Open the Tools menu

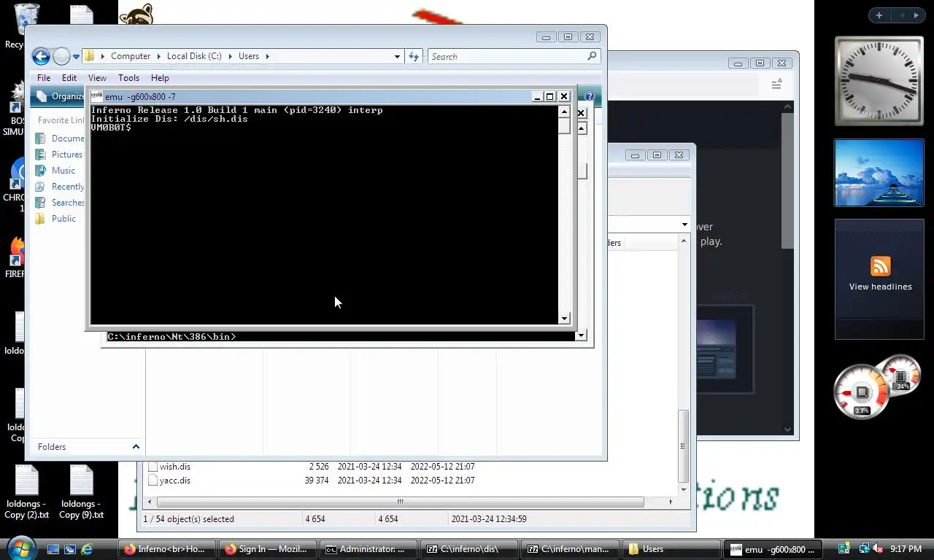[128, 78]
